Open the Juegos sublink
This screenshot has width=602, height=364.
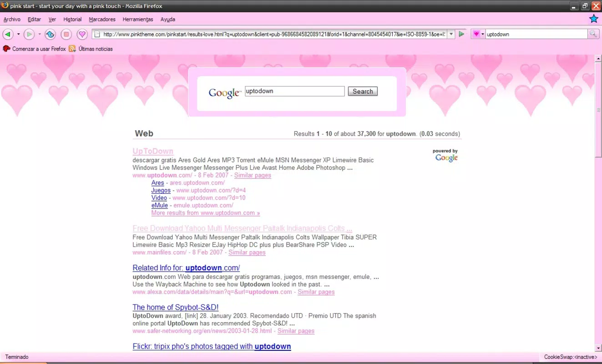click(161, 190)
